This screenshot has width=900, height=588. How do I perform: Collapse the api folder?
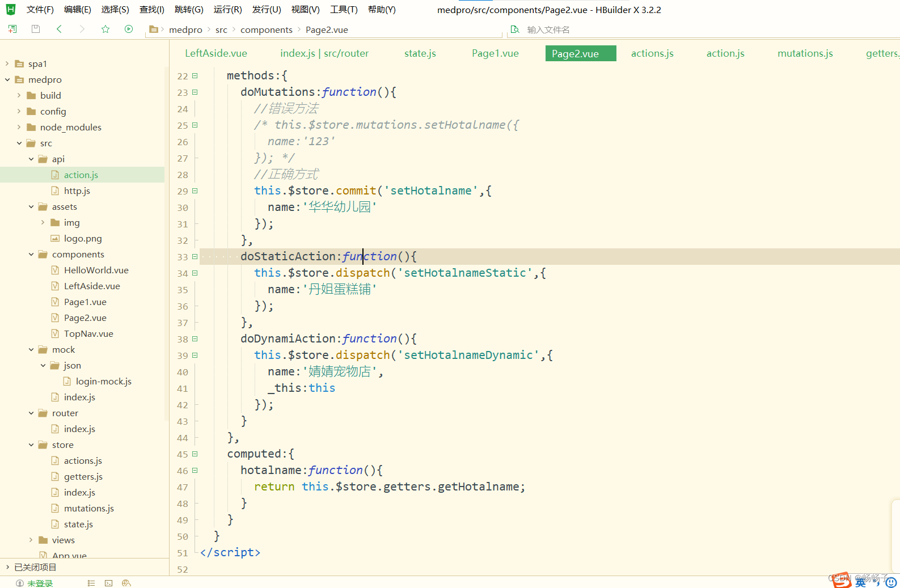pos(31,159)
